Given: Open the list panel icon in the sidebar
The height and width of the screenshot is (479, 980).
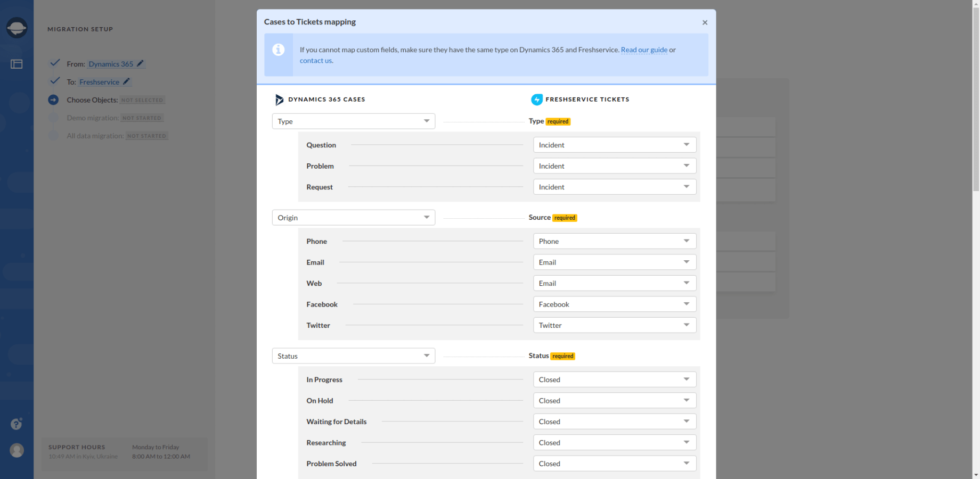Looking at the screenshot, I should (17, 64).
